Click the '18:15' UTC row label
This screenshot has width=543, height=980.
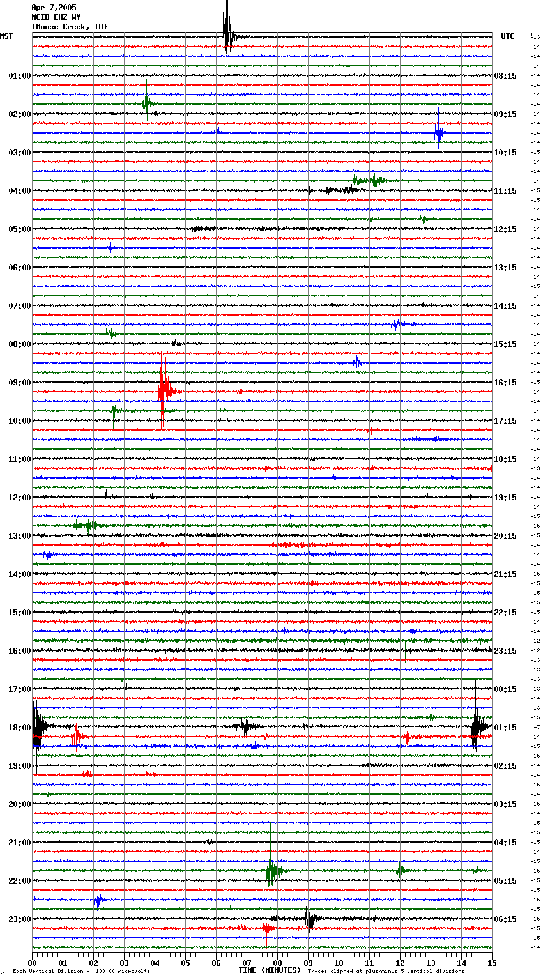point(505,459)
